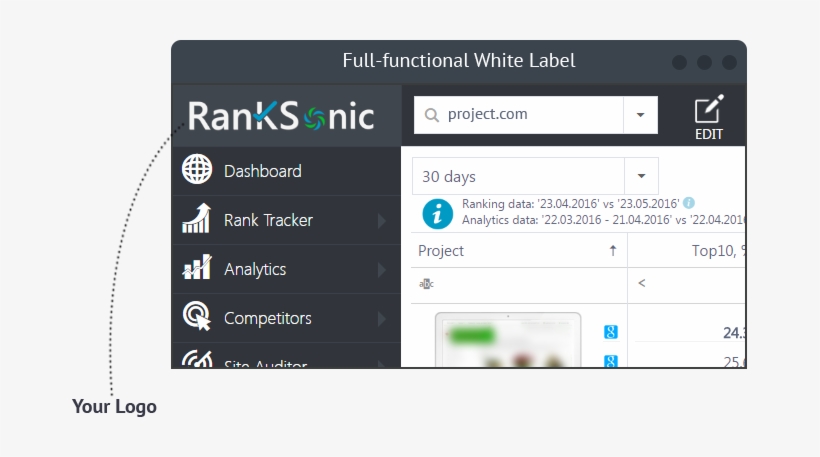The height and width of the screenshot is (457, 820).
Task: Click the large blue info icon
Action: click(437, 214)
